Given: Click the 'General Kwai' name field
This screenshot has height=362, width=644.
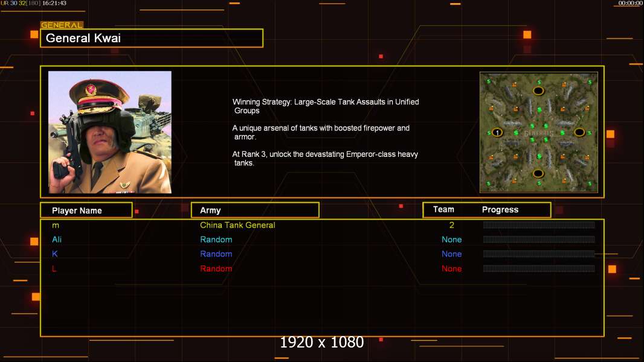Looking at the screenshot, I should pyautogui.click(x=152, y=38).
